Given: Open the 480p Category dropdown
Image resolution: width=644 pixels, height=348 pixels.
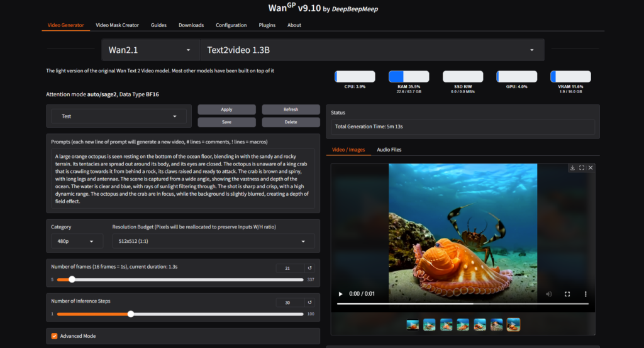Looking at the screenshot, I should tap(76, 241).
